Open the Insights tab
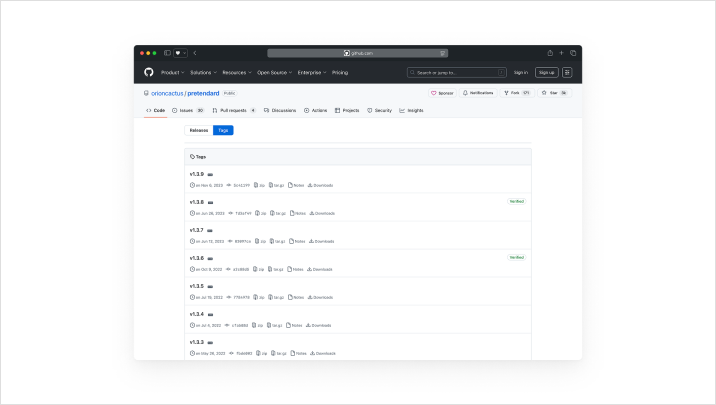This screenshot has width=716, height=405. (x=411, y=110)
